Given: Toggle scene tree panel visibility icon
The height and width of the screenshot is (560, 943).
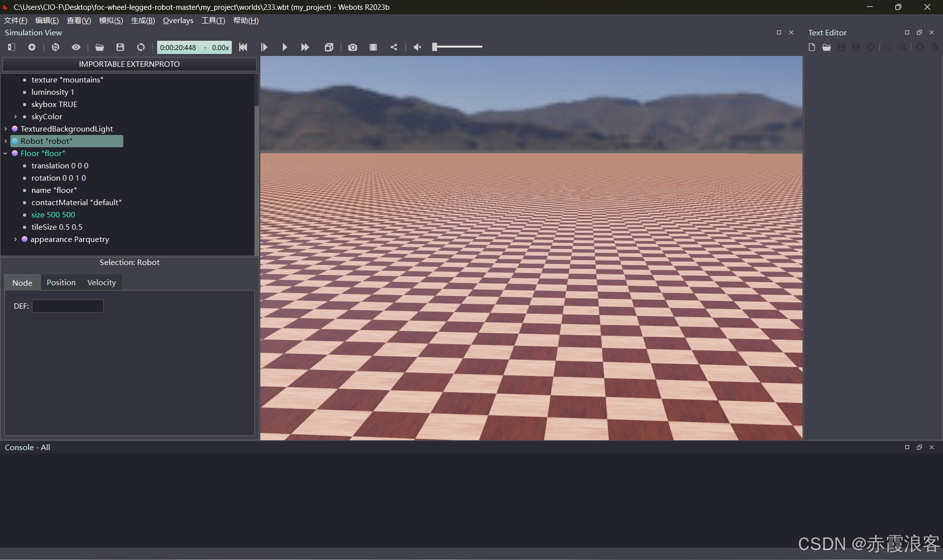Looking at the screenshot, I should point(11,47).
